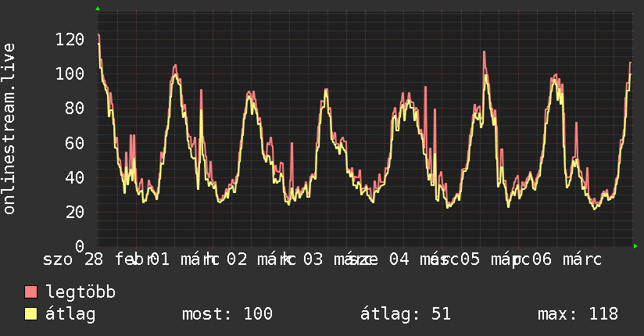Click the onlinestream.live vertical axis title
Viewport: 644px width, 336px height.
click(9, 129)
